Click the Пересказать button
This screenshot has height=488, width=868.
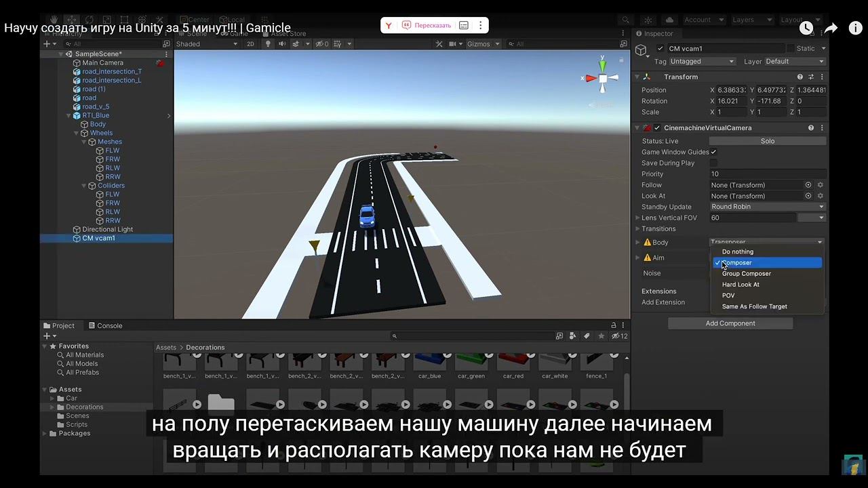[427, 25]
